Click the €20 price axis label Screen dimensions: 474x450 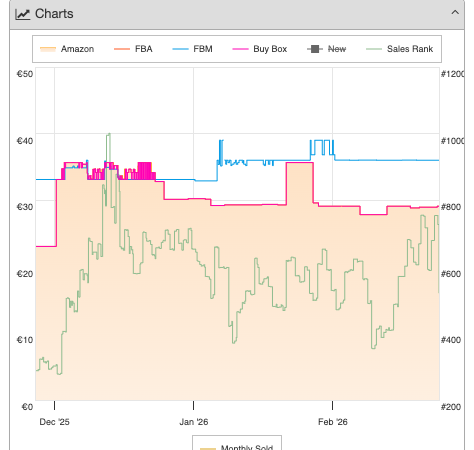point(25,274)
